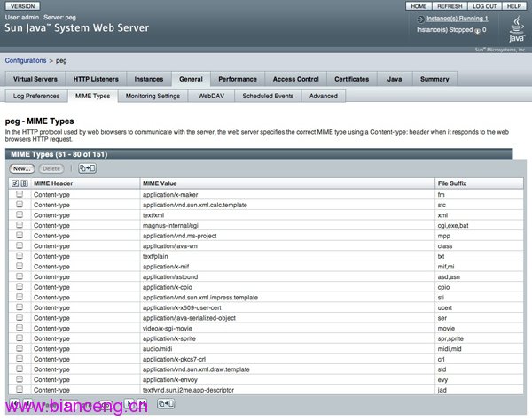Select the General tab
The height and width of the screenshot is (420, 532).
coord(191,79)
